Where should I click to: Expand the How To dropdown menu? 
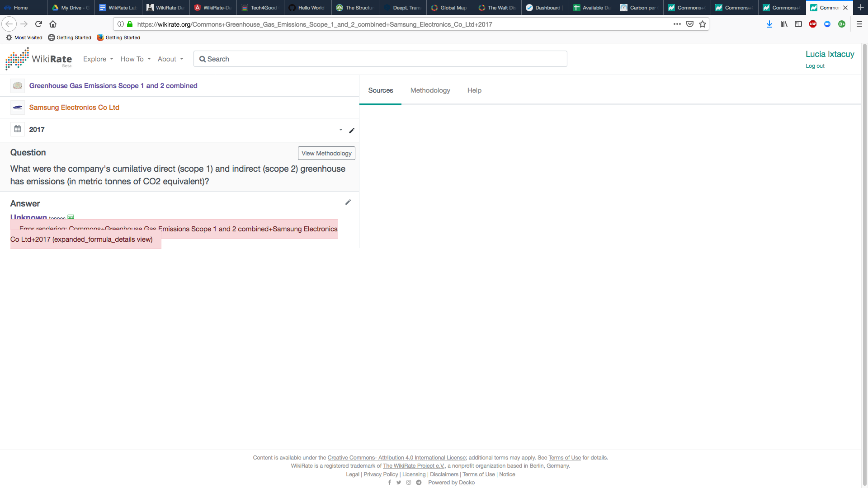[136, 59]
